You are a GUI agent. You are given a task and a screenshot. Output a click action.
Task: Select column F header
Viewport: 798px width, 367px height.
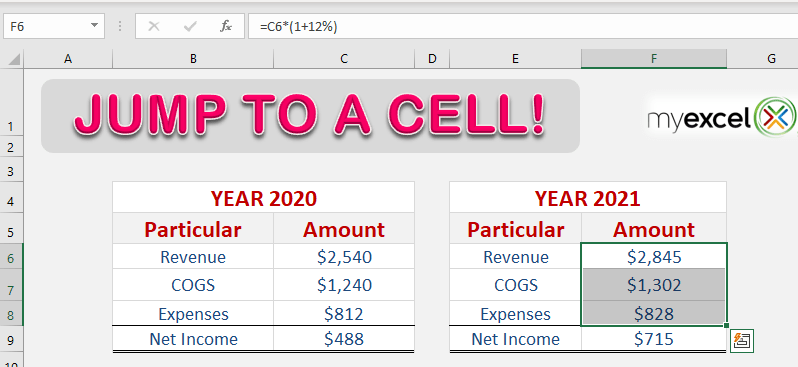(653, 59)
